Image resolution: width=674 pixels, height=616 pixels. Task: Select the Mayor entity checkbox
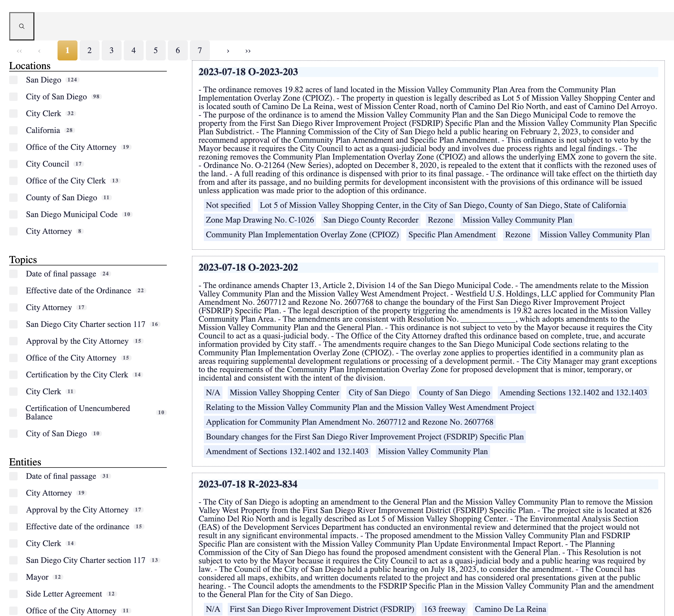click(x=13, y=577)
